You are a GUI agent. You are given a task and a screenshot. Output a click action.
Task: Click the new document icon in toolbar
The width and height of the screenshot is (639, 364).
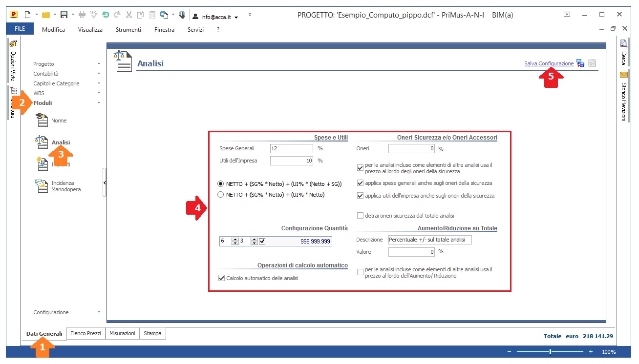[27, 15]
